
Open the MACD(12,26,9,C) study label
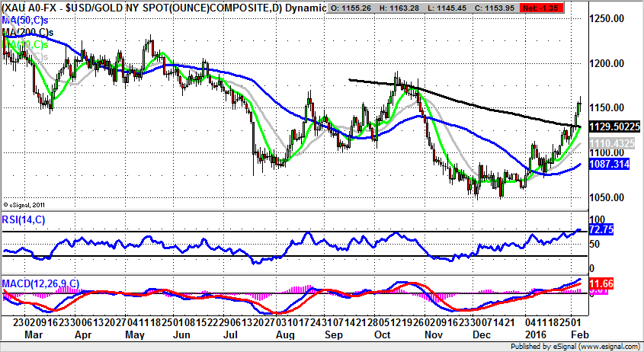pos(38,283)
